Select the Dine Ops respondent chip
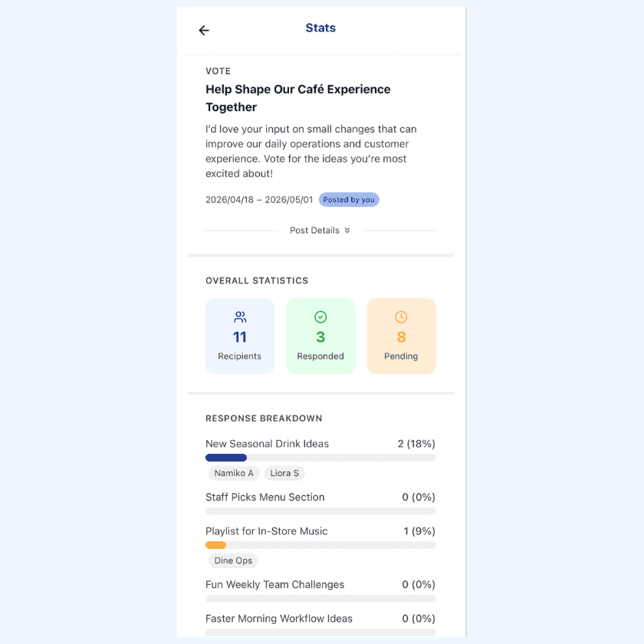The image size is (644, 644). (233, 560)
